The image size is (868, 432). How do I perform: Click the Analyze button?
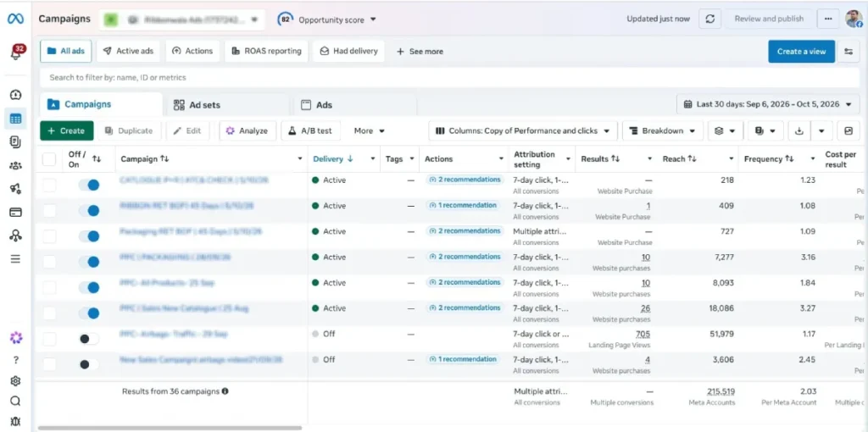pos(248,131)
